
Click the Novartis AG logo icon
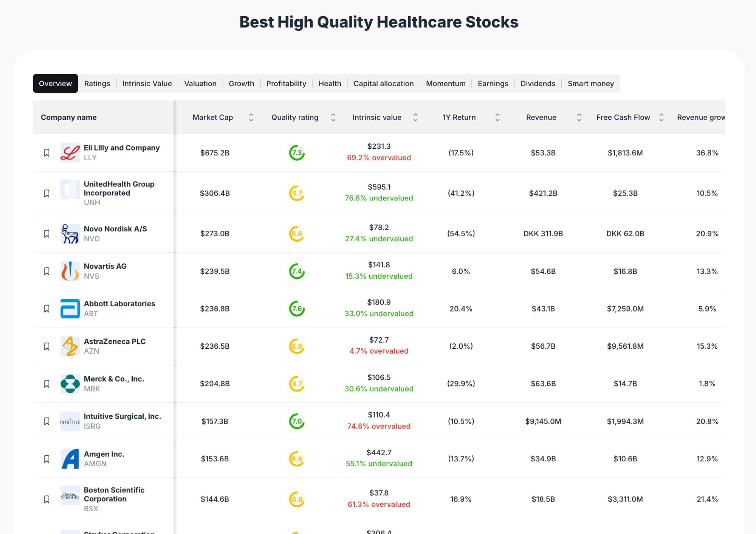pos(70,271)
